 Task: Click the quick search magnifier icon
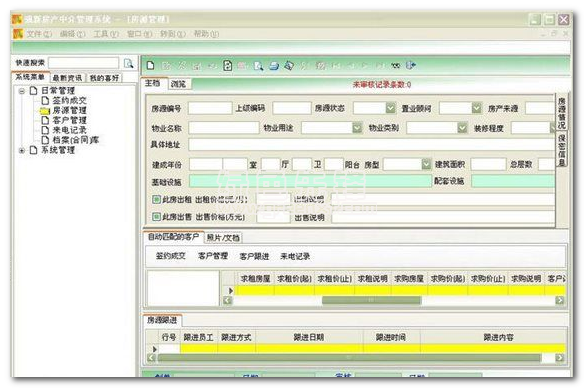pos(128,63)
